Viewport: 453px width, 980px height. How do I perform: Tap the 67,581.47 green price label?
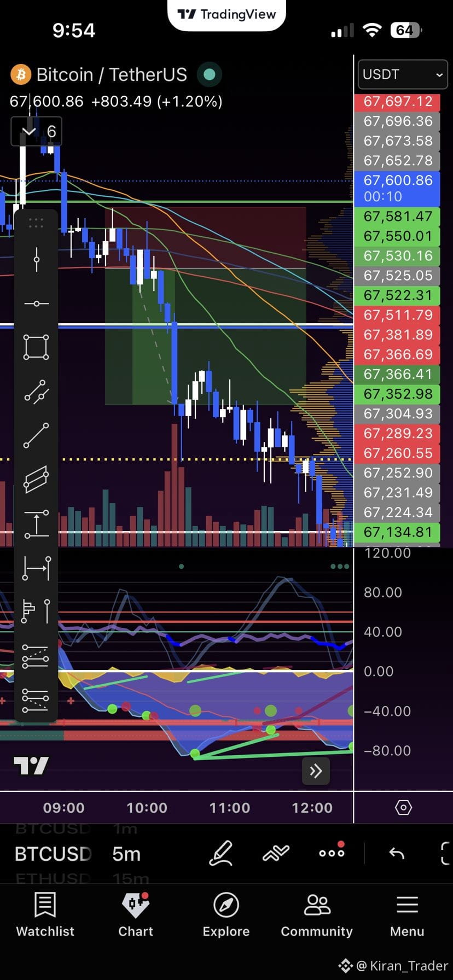point(397,216)
